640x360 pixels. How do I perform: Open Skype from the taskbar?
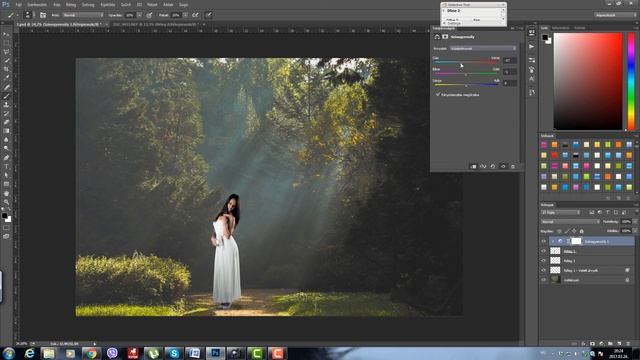click(x=173, y=353)
